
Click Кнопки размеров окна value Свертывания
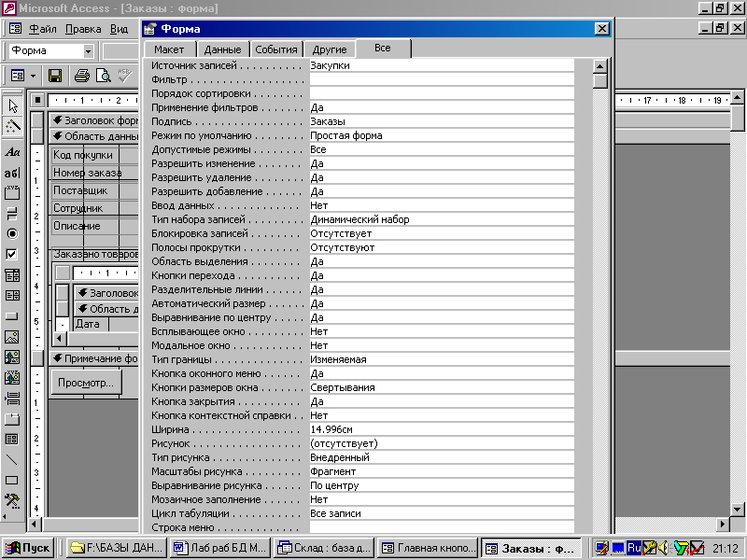442,387
